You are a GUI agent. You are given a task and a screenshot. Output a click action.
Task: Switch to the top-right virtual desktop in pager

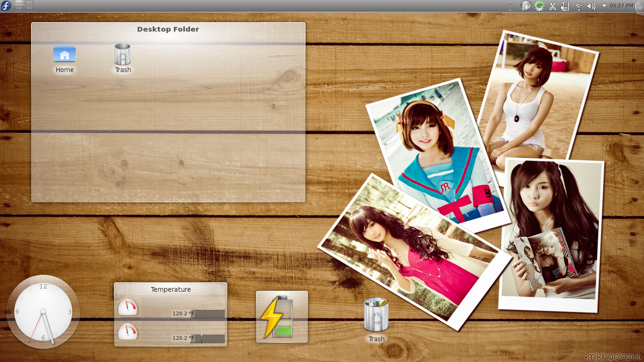[29, 3]
